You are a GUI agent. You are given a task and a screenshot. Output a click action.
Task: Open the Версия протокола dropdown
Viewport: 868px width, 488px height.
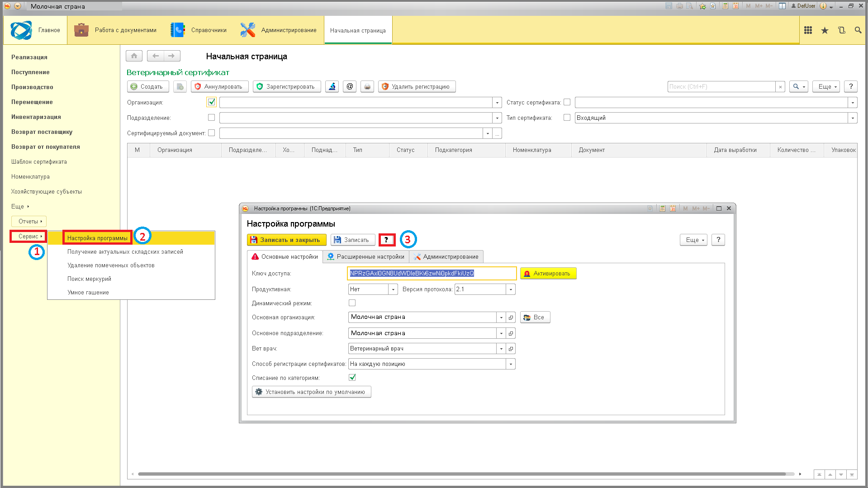[511, 289]
